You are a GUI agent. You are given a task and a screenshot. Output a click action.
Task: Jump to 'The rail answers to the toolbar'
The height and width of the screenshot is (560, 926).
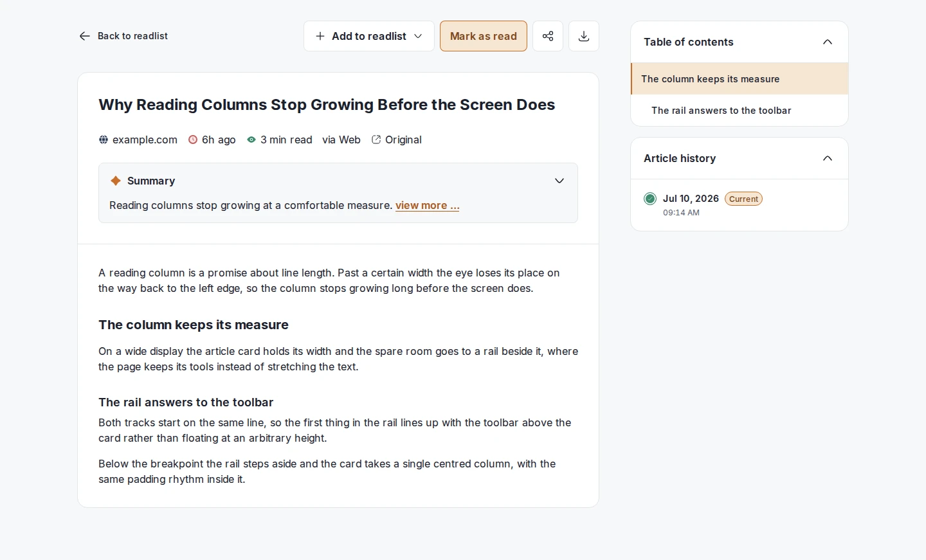click(x=740, y=111)
